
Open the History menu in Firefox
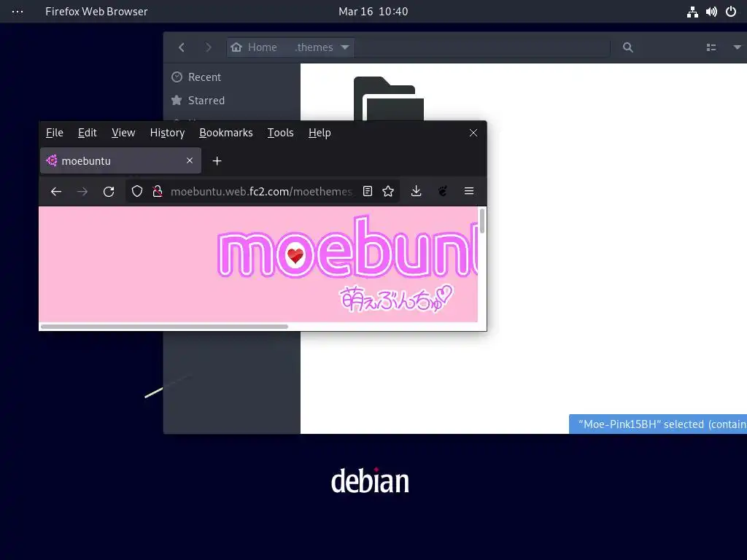click(167, 133)
